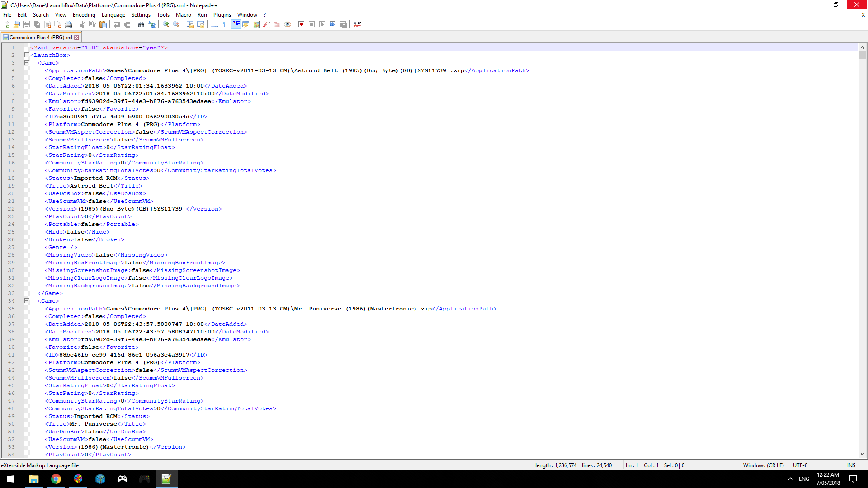Screen dimensions: 868x488
Task: Close the Commodore Plus 4 (PRG).xml tab with its red X
Action: (x=76, y=38)
